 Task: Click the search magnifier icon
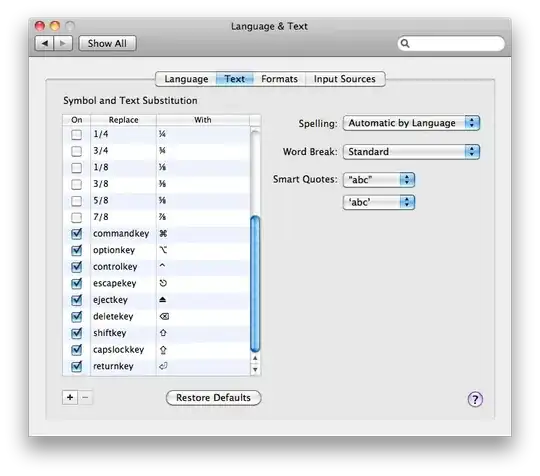[405, 43]
